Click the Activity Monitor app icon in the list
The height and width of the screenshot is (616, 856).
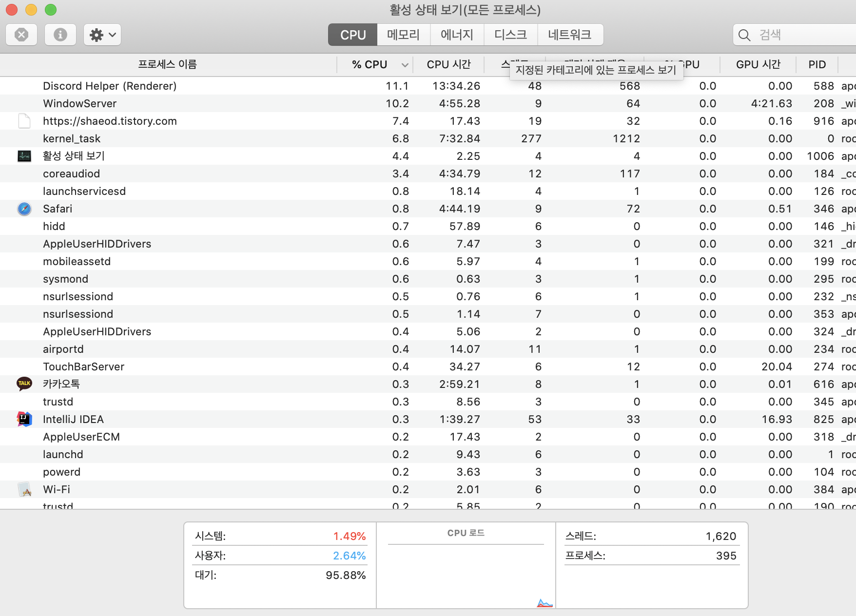point(24,156)
